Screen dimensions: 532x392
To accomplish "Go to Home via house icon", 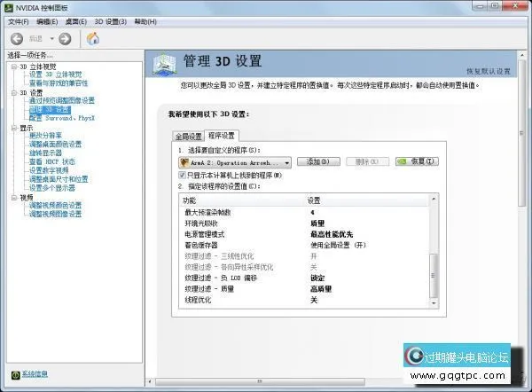I will [92, 39].
